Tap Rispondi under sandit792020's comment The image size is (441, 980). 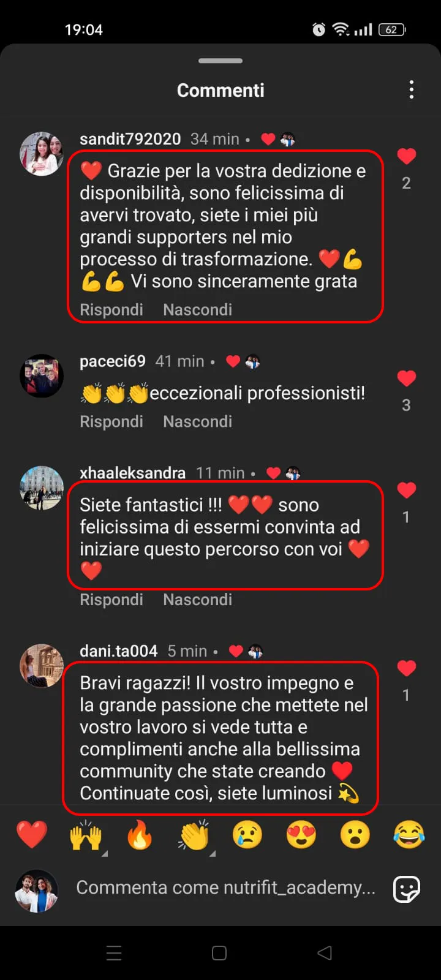111,310
